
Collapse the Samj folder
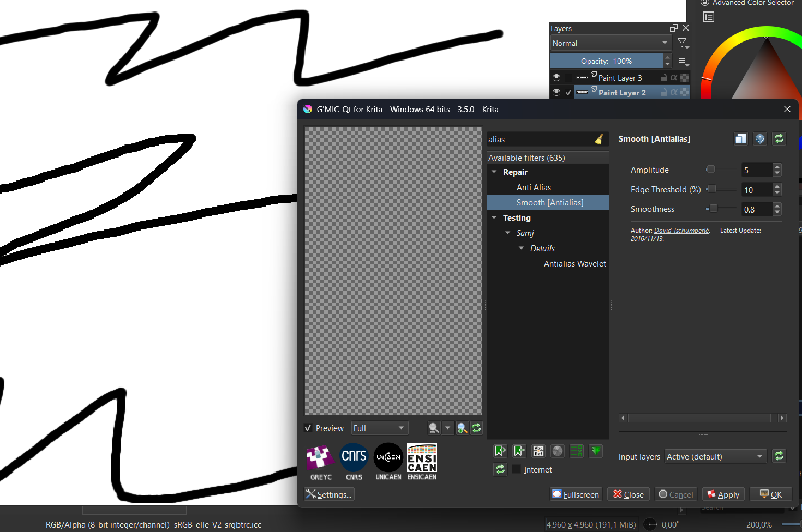pos(508,233)
